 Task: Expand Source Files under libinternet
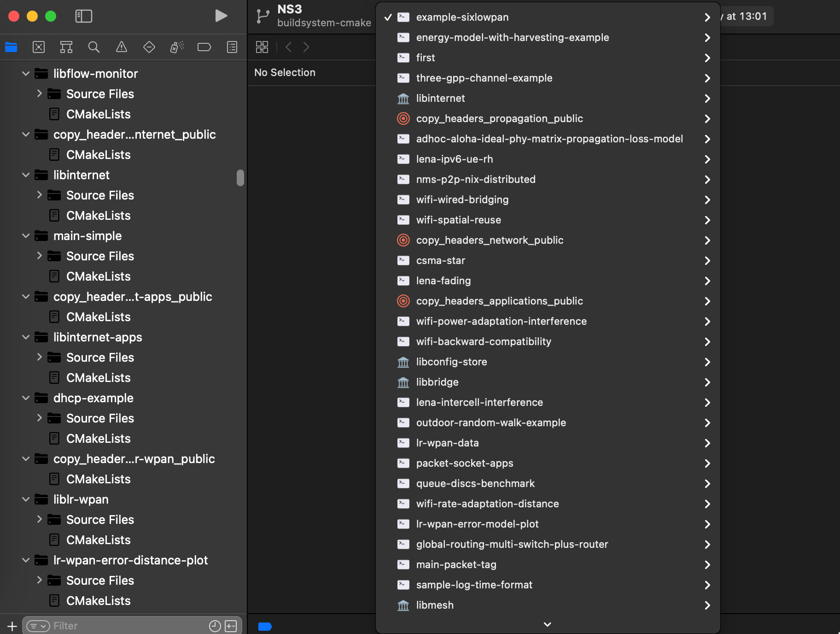pyautogui.click(x=40, y=195)
